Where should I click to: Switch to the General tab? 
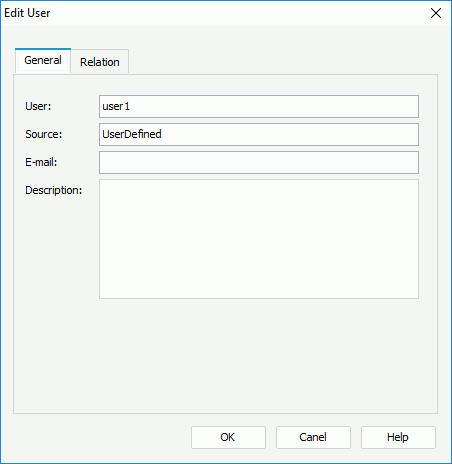(43, 60)
